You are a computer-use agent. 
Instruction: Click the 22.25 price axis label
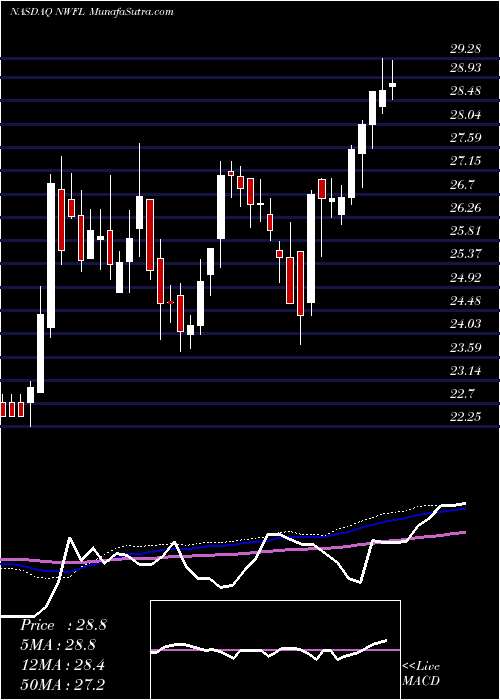(466, 417)
